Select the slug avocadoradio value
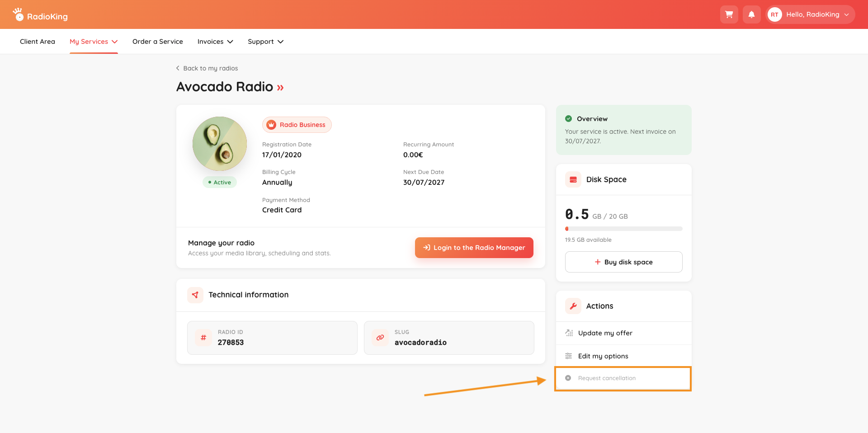The width and height of the screenshot is (868, 433). click(x=420, y=343)
